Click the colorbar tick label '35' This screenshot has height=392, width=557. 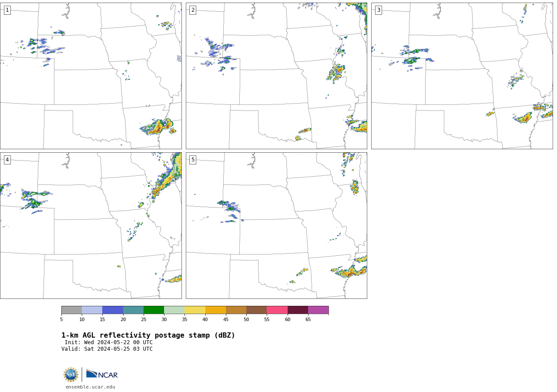click(x=185, y=320)
